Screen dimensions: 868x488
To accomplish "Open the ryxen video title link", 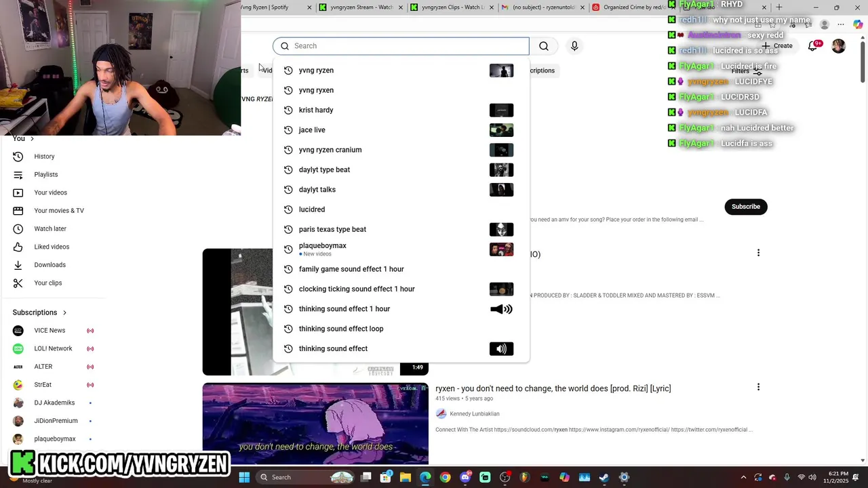I will coord(553,388).
